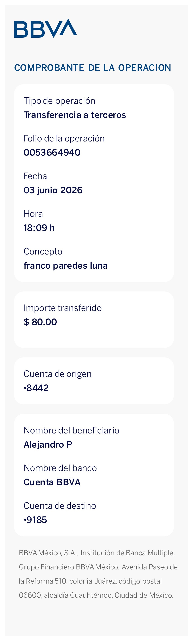
Task: Click origin account ending 8442
Action: 36,388
